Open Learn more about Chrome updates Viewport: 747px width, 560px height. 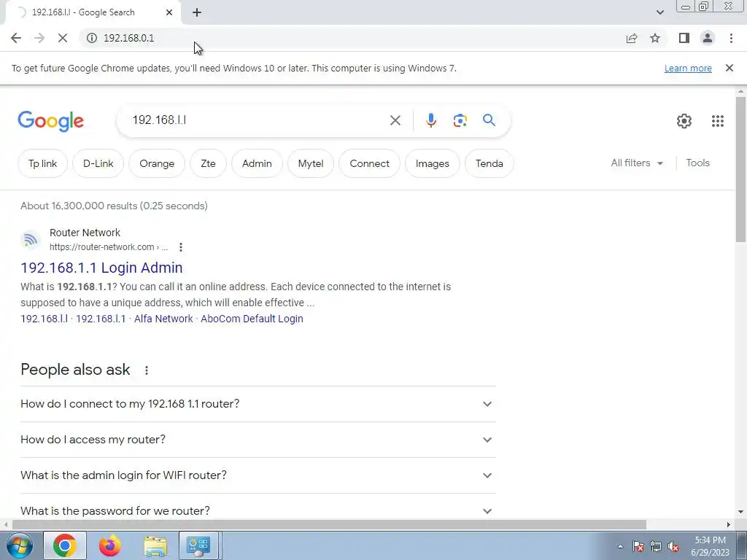click(x=688, y=68)
